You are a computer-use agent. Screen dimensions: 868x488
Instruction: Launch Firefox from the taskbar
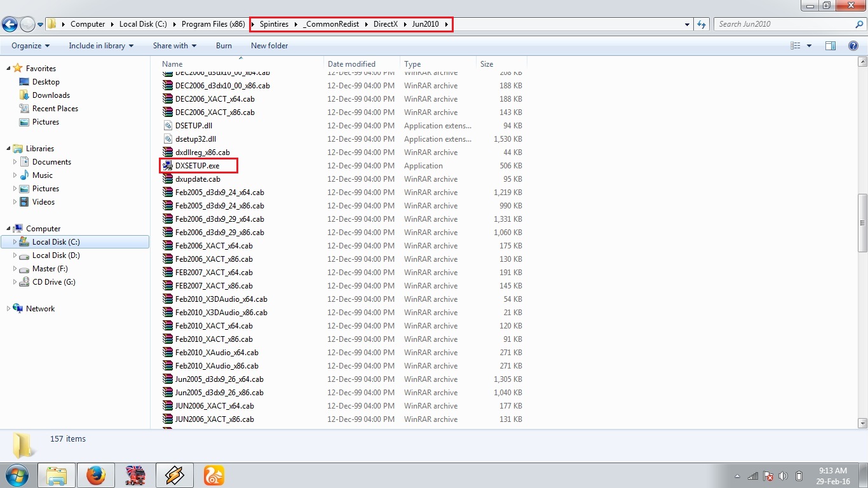click(x=96, y=475)
